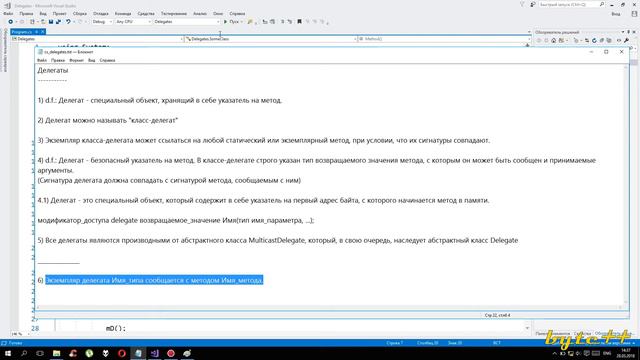Click the Opera browser taskbar icon
Viewport: 640px width, 360px height.
(122, 353)
